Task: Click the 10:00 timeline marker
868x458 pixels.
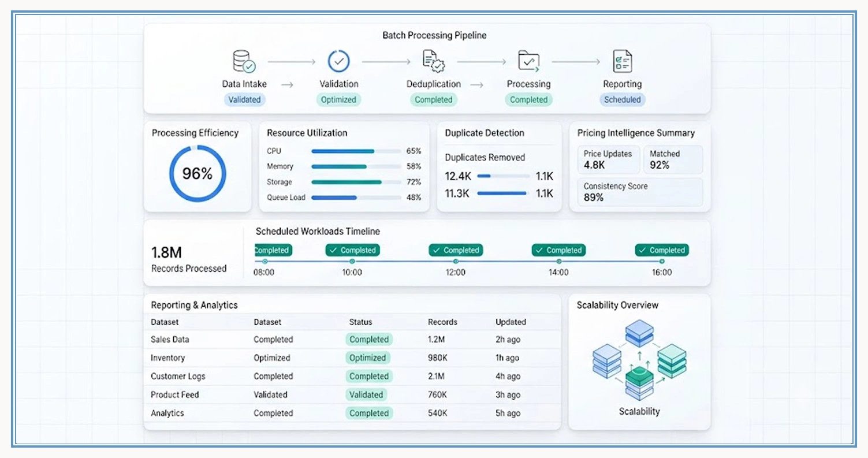Action: click(x=352, y=262)
